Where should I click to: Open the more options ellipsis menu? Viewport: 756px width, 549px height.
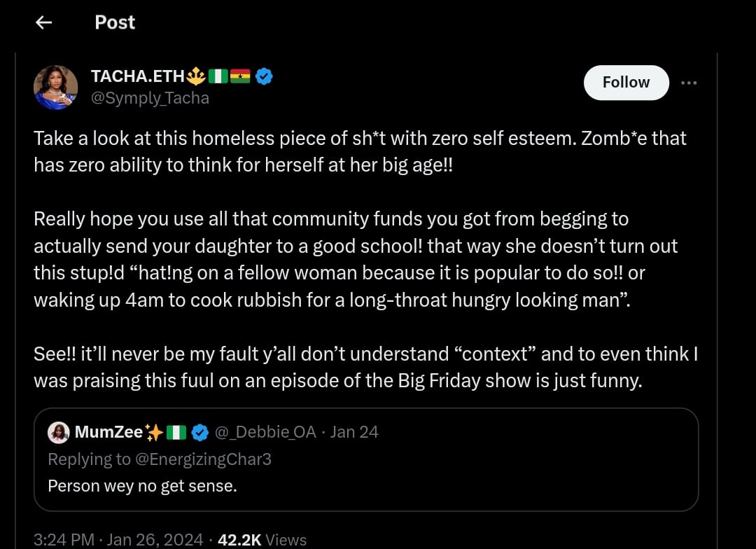tap(689, 83)
